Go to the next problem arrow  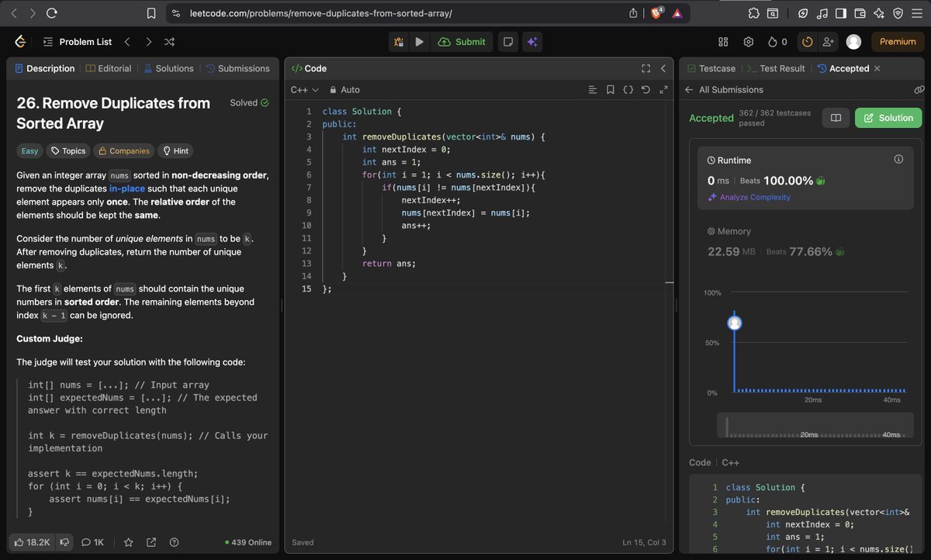coord(148,42)
